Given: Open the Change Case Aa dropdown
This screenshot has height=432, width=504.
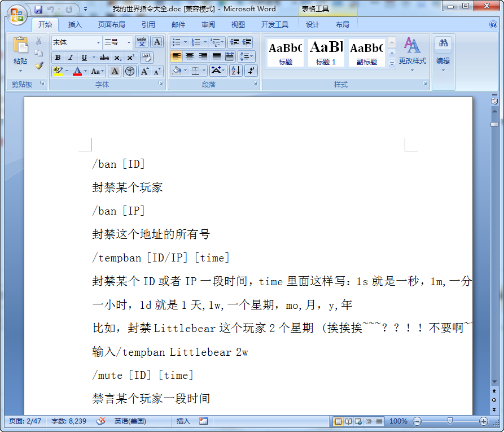Looking at the screenshot, I should [x=98, y=71].
